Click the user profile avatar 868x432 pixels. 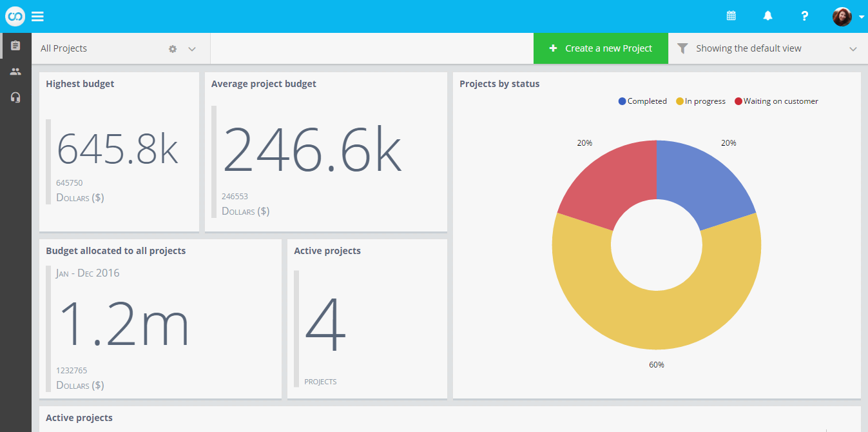[x=842, y=17]
